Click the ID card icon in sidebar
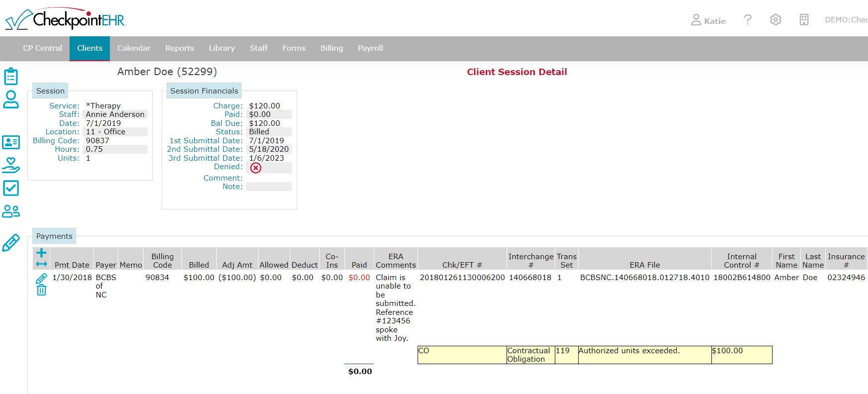Screen dimensions: 868x394 click(x=11, y=142)
